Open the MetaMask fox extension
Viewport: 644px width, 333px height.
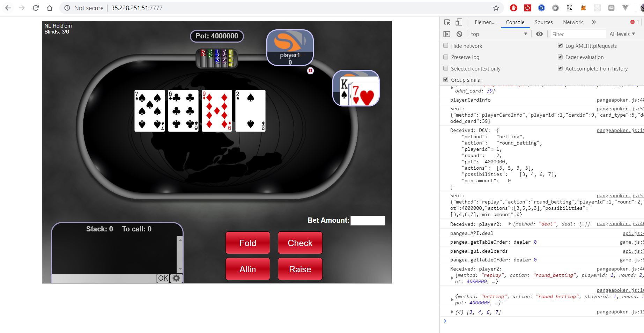point(583,8)
